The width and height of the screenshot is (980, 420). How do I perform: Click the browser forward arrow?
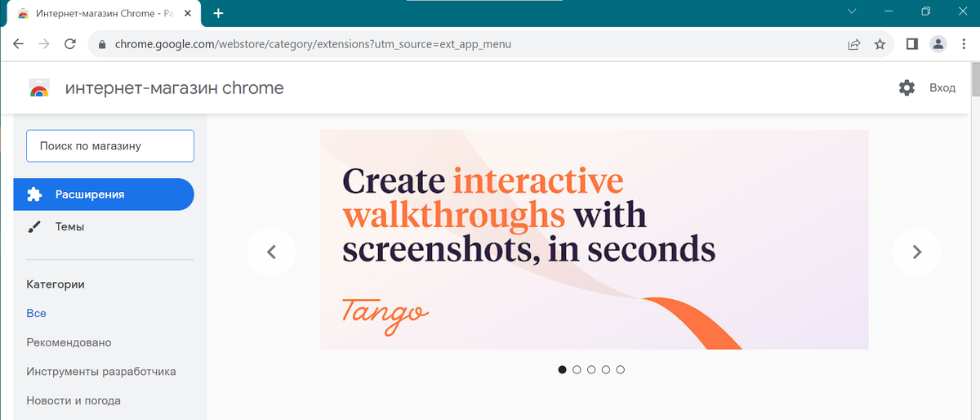point(44,44)
